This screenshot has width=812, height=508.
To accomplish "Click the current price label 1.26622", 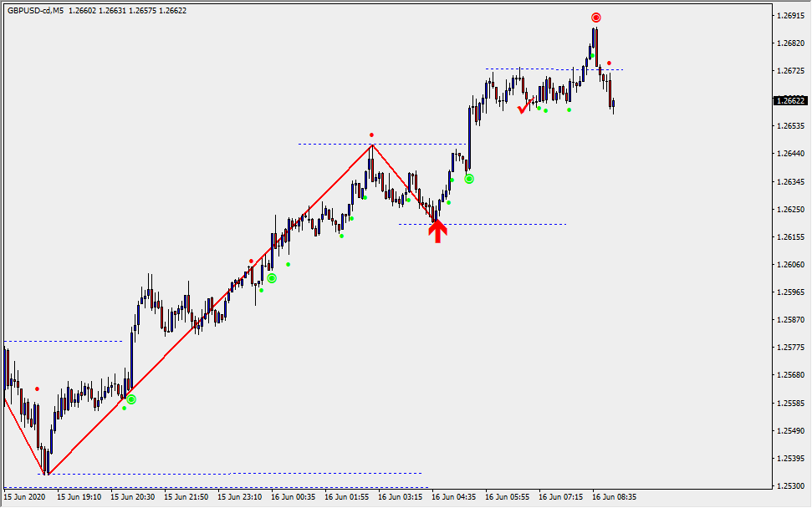I will tap(790, 100).
